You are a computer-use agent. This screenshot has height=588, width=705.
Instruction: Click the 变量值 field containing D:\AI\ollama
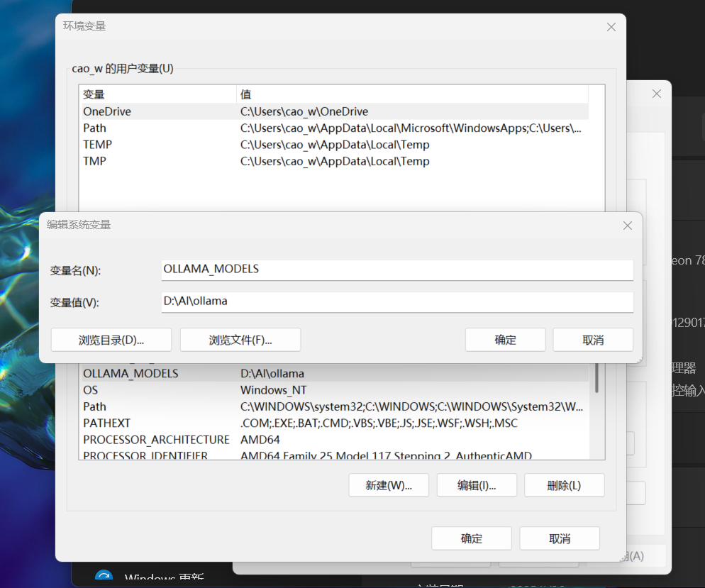[x=397, y=301]
